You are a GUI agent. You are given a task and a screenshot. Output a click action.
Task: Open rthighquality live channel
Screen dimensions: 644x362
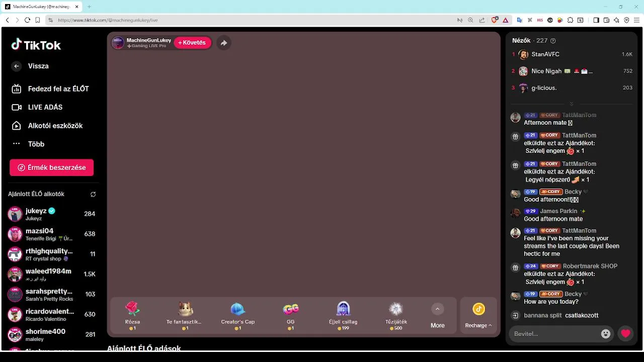point(51,254)
